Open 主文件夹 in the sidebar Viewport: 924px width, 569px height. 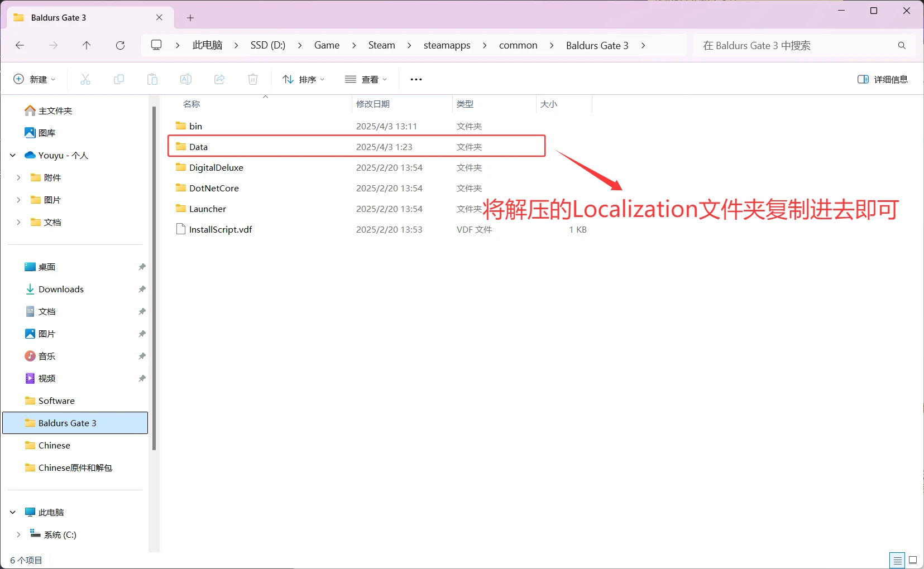click(x=49, y=110)
